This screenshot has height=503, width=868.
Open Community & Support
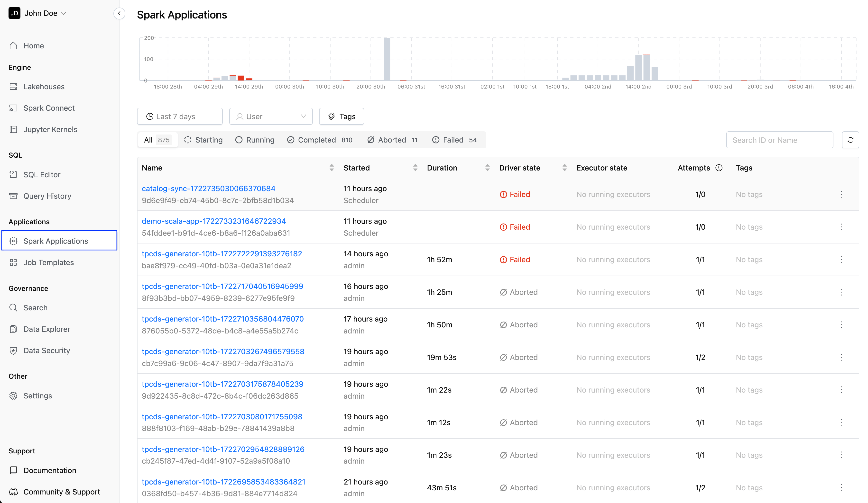pyautogui.click(x=62, y=492)
